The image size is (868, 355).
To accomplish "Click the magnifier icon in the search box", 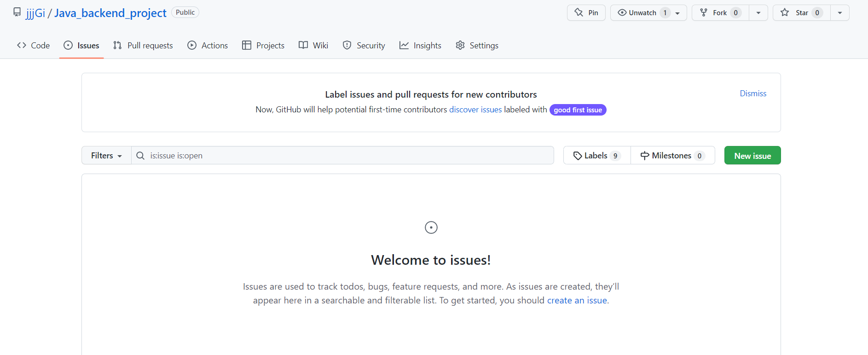I will (x=140, y=156).
